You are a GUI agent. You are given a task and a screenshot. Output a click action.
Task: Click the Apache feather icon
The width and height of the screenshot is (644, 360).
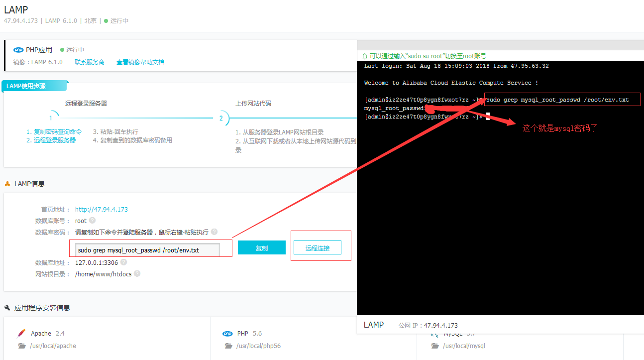[21, 333]
